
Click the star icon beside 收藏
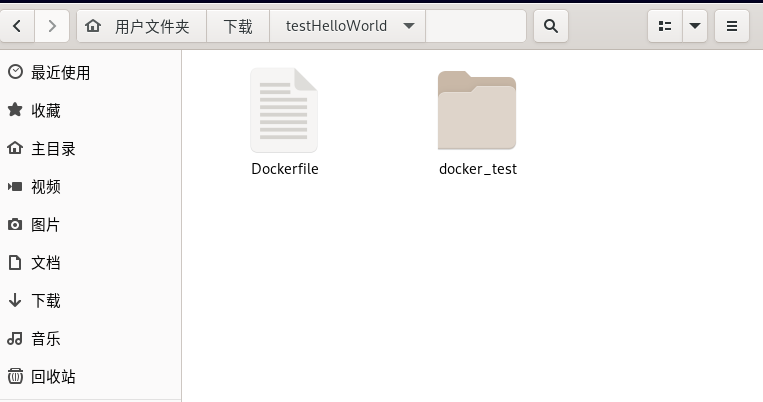pos(15,110)
